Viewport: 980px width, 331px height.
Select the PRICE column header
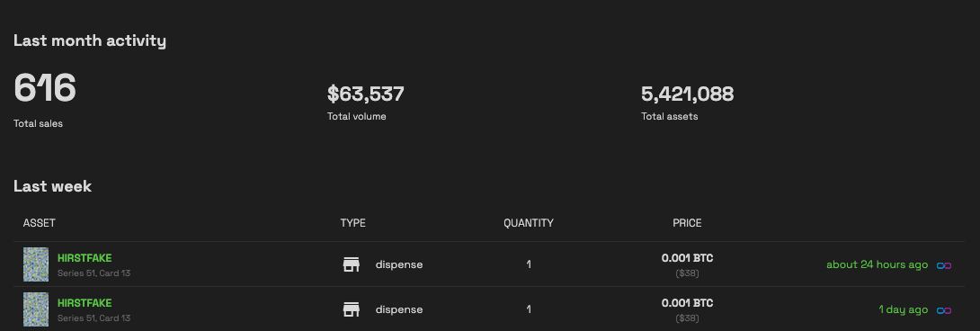[x=687, y=223]
